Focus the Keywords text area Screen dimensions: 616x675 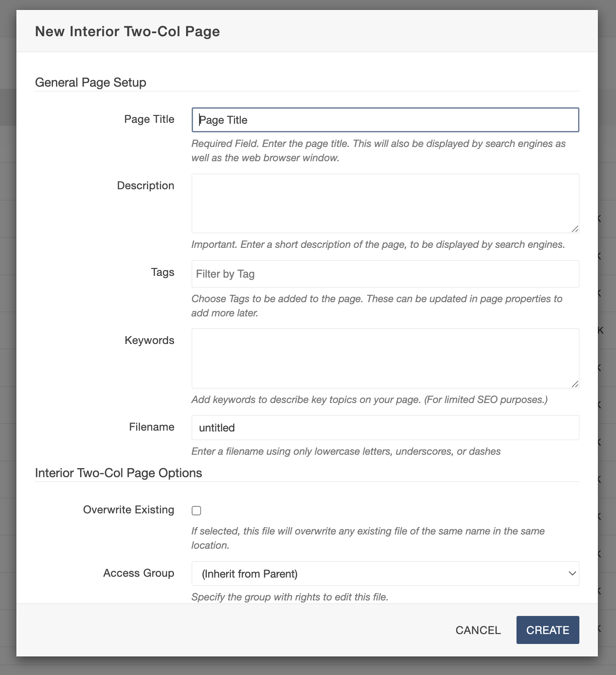(385, 358)
